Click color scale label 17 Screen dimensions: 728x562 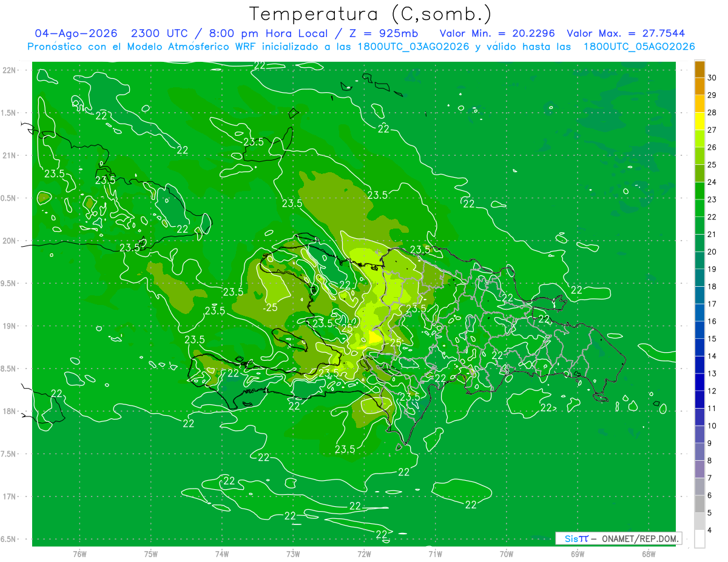click(712, 304)
